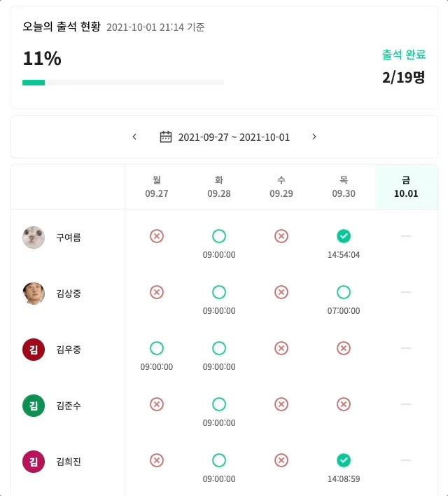The image size is (448, 496).
Task: Click 김상중's absent X icon on Wednesday 09.29
Action: [x=281, y=292]
